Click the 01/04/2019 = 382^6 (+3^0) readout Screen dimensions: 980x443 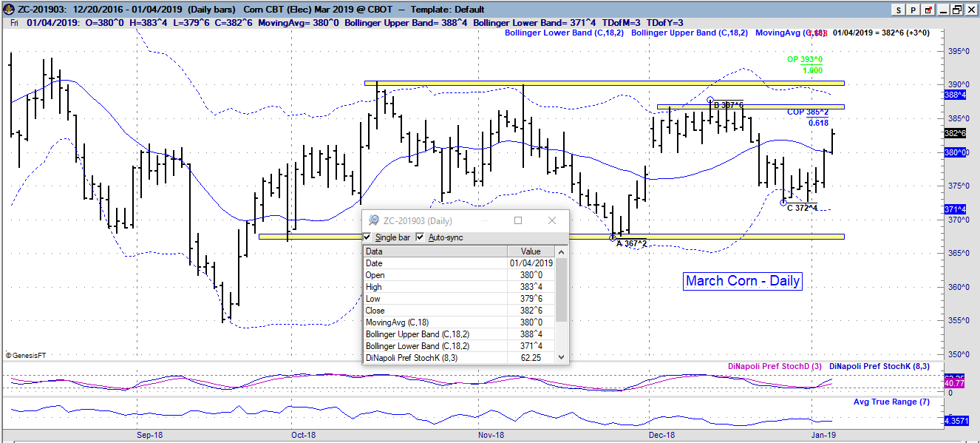tap(882, 33)
